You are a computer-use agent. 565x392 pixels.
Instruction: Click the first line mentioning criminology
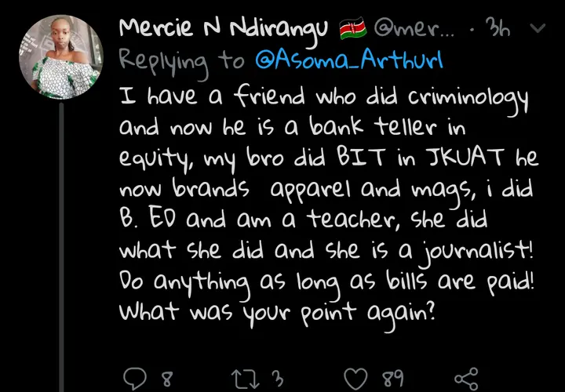tap(323, 98)
